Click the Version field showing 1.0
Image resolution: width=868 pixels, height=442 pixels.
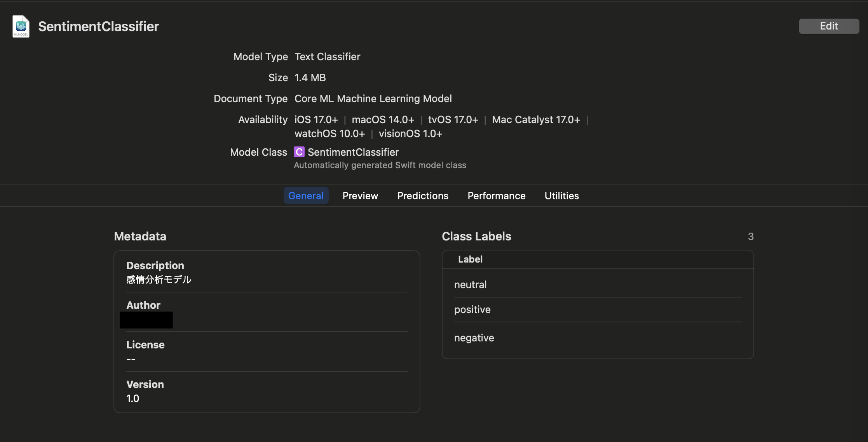[x=132, y=398]
